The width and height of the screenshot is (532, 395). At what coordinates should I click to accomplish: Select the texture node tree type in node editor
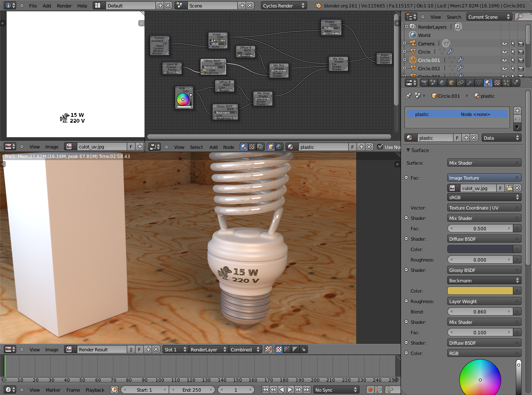252,147
